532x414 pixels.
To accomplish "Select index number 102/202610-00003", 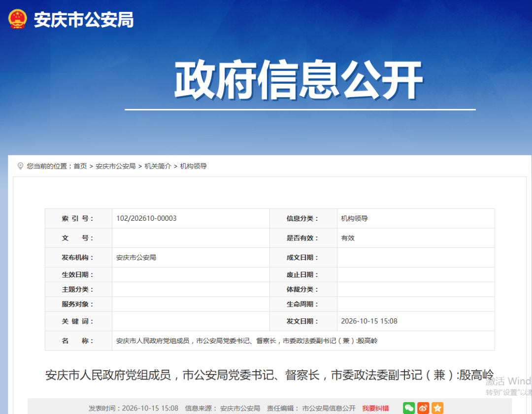I will 146,218.
